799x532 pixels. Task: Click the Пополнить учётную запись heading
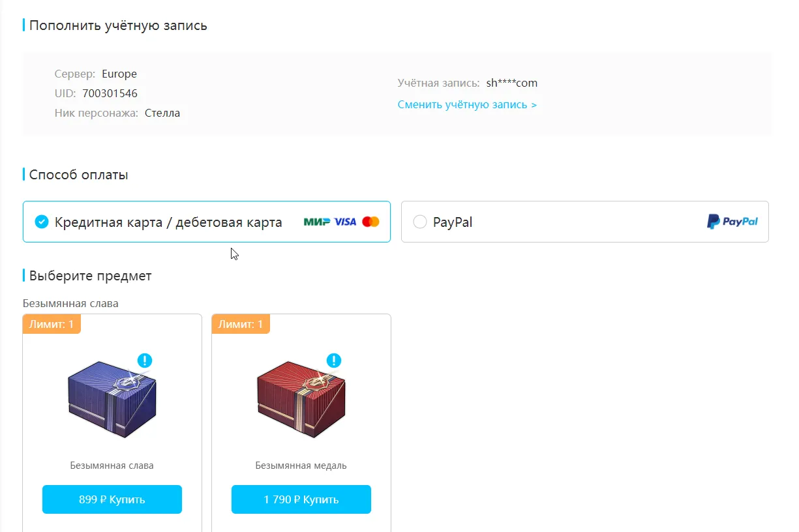(118, 25)
